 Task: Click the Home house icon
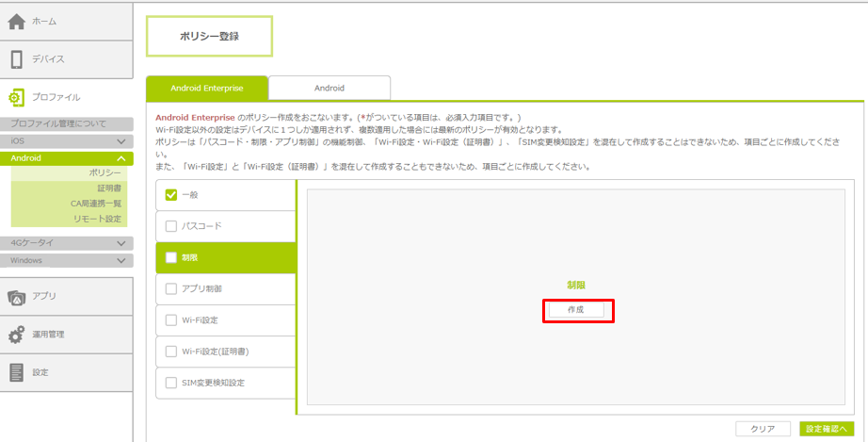(16, 22)
